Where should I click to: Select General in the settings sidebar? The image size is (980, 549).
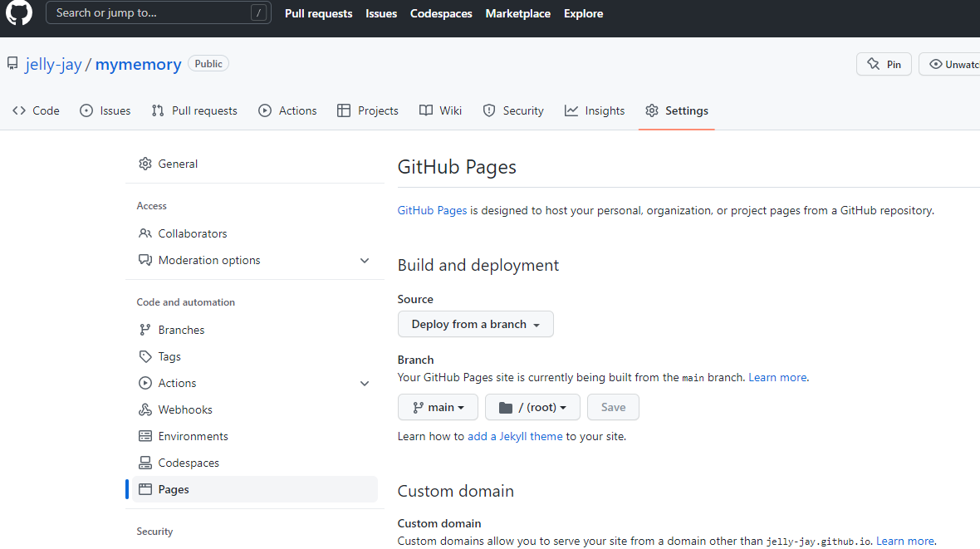[x=255, y=164]
